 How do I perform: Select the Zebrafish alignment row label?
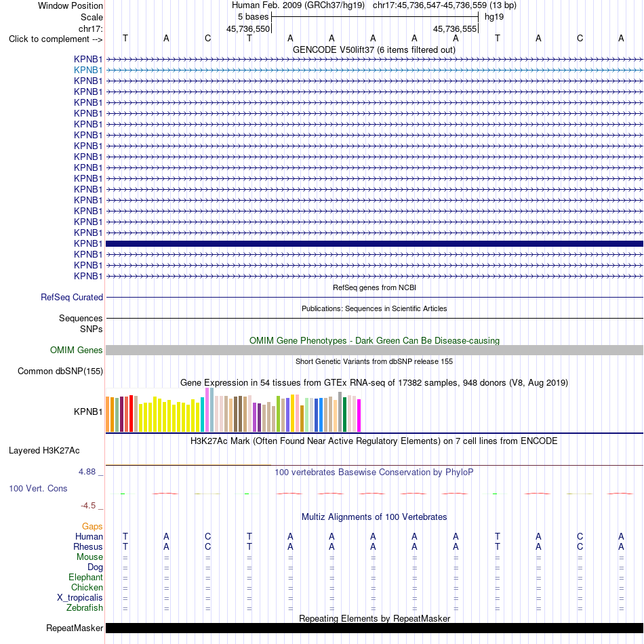(85, 608)
